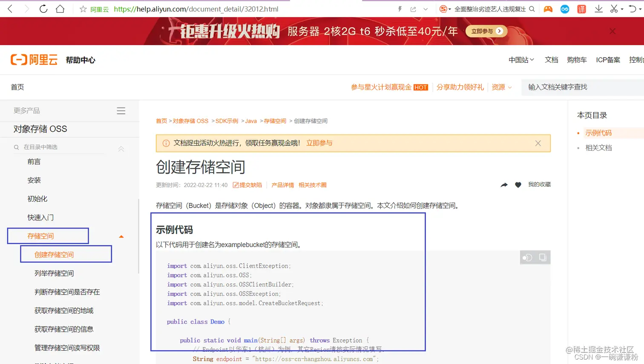The image size is (644, 364).
Task: Open 前言 in the sidebar tree
Action: pyautogui.click(x=34, y=162)
